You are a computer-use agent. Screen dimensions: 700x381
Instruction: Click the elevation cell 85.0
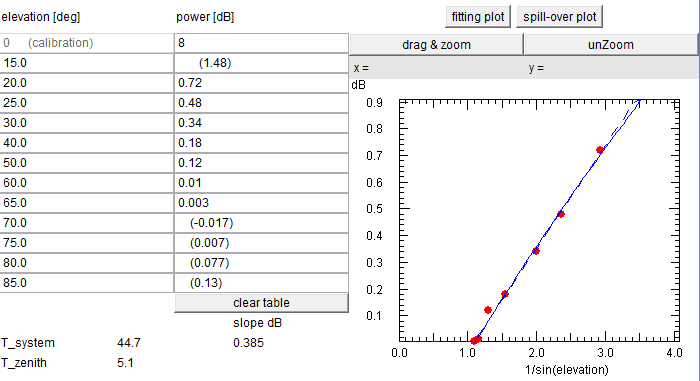[x=87, y=283]
